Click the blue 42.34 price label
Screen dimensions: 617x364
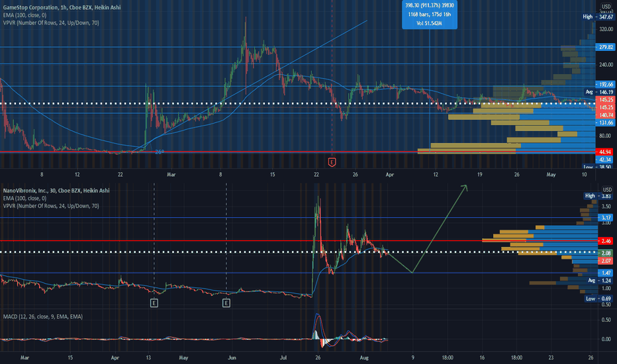point(606,159)
